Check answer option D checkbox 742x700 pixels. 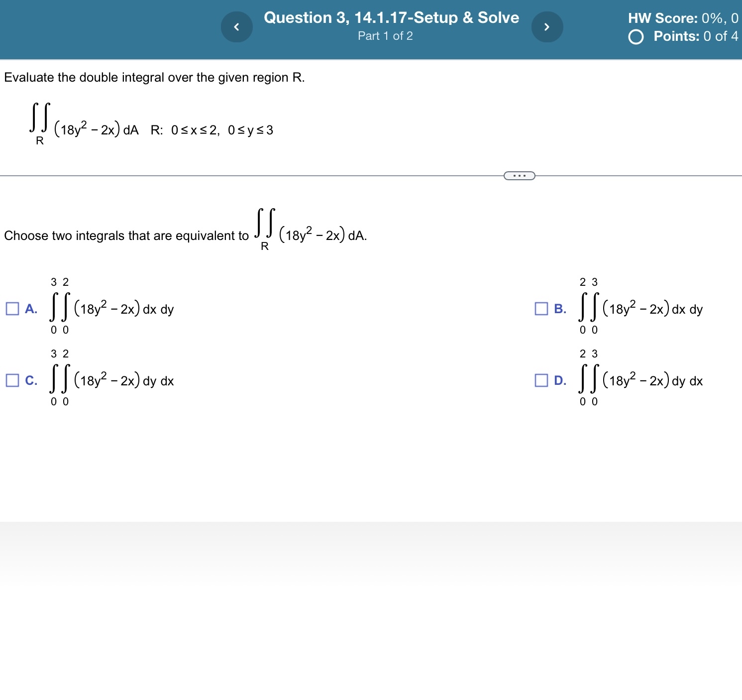point(541,380)
